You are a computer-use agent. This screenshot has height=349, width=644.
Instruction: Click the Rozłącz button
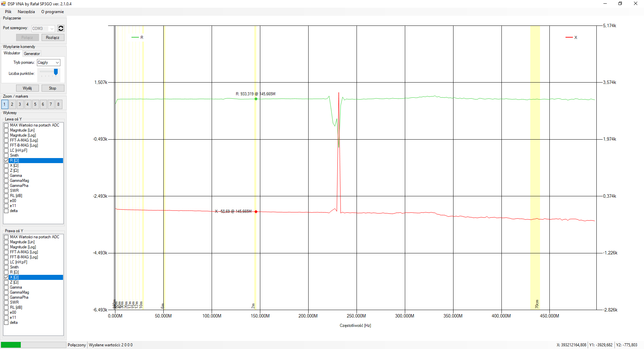pos(53,38)
